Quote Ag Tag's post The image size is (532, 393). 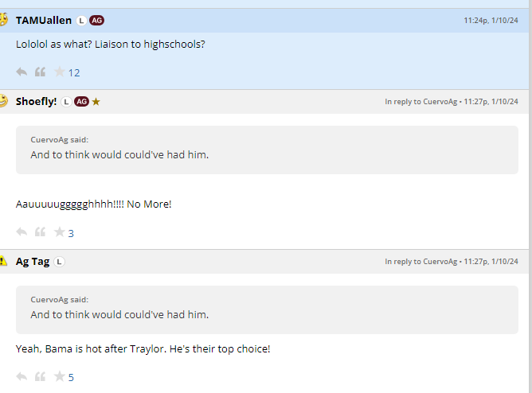[40, 376]
